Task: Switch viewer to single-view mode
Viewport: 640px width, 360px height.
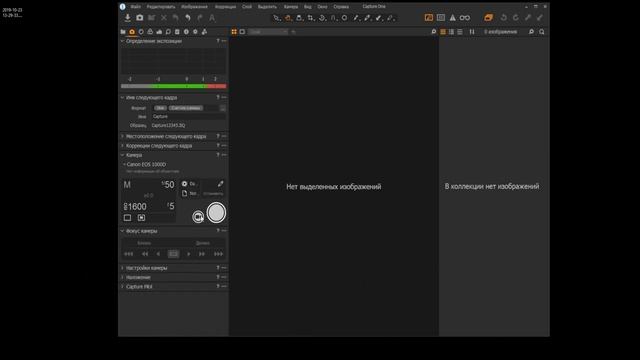Action: 242,32
